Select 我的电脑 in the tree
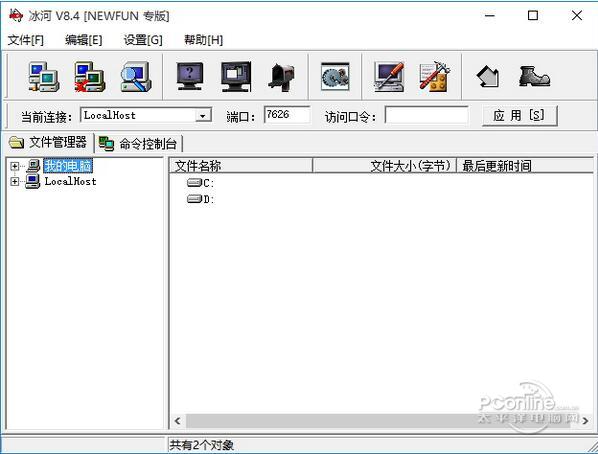Viewport: 598px width, 454px height. click(x=68, y=166)
